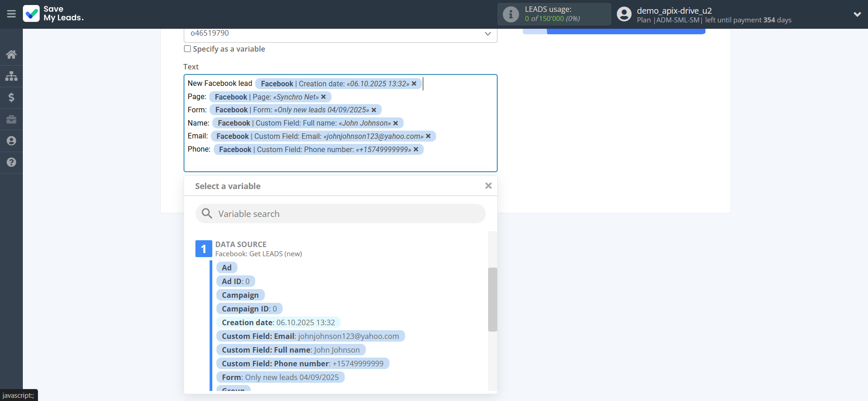This screenshot has width=868, height=401.
Task: Insert the Campaign ID variable
Action: pos(249,309)
